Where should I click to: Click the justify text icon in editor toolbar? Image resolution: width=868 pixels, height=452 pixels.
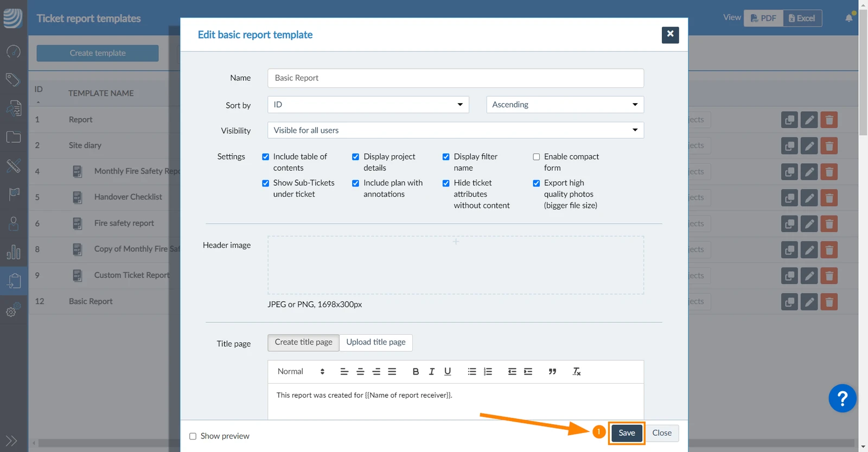pyautogui.click(x=392, y=372)
